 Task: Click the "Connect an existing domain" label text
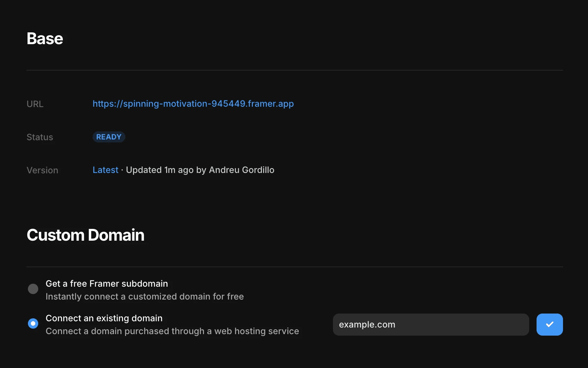pyautogui.click(x=104, y=318)
